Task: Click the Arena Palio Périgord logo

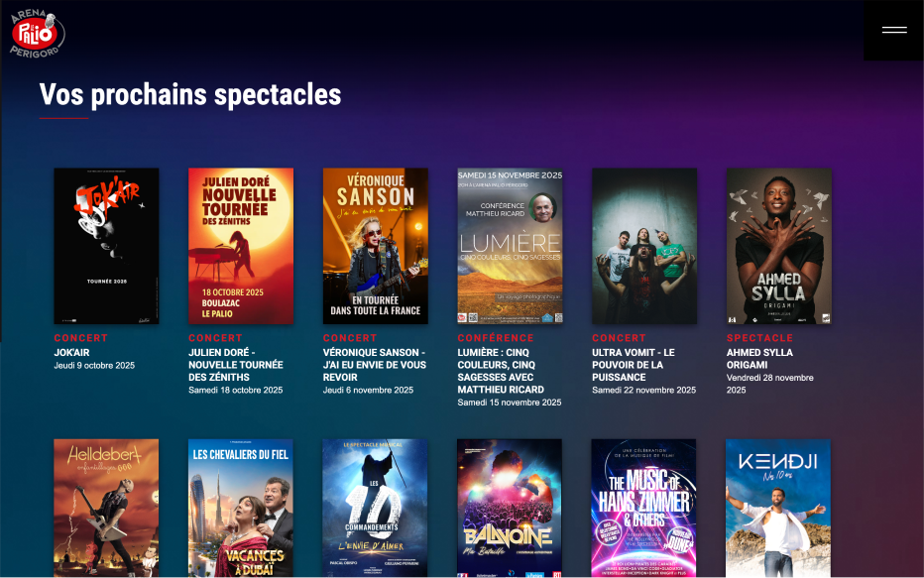Action: (37, 34)
